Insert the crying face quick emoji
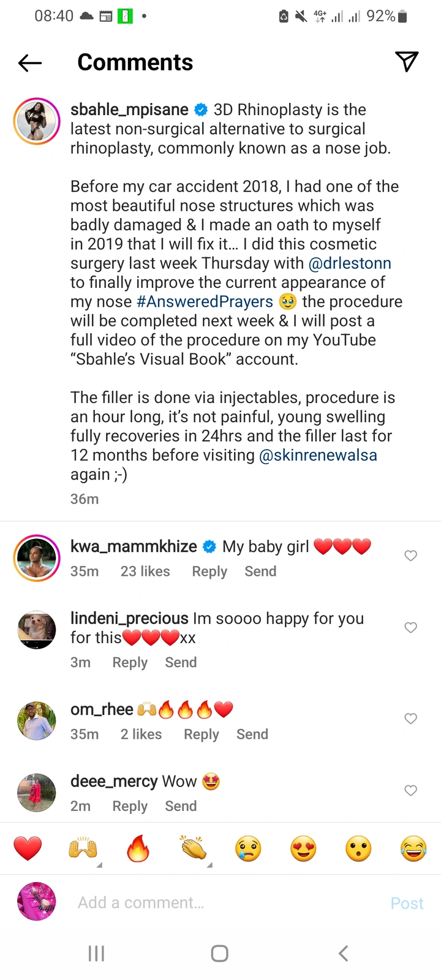The width and height of the screenshot is (441, 980). tap(248, 849)
